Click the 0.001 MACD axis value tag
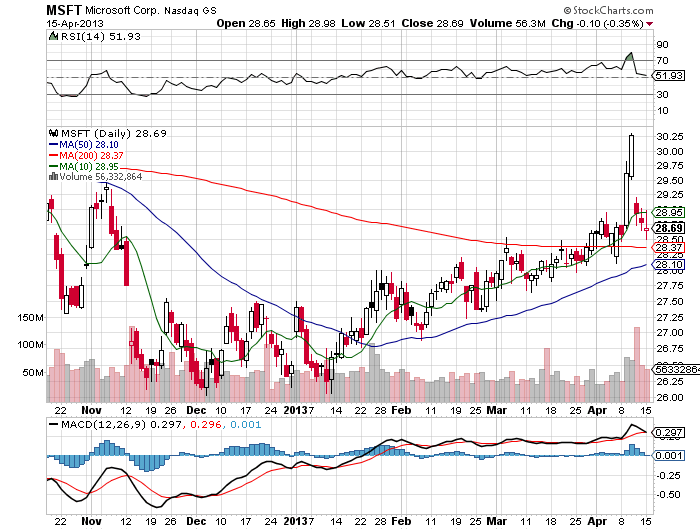This screenshot has width=700, height=530. point(668,455)
